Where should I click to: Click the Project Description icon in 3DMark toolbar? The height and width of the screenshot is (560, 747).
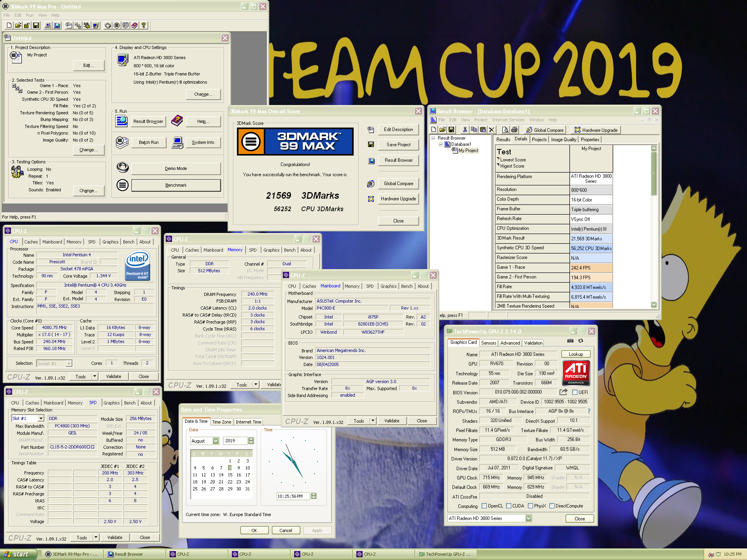[69, 25]
